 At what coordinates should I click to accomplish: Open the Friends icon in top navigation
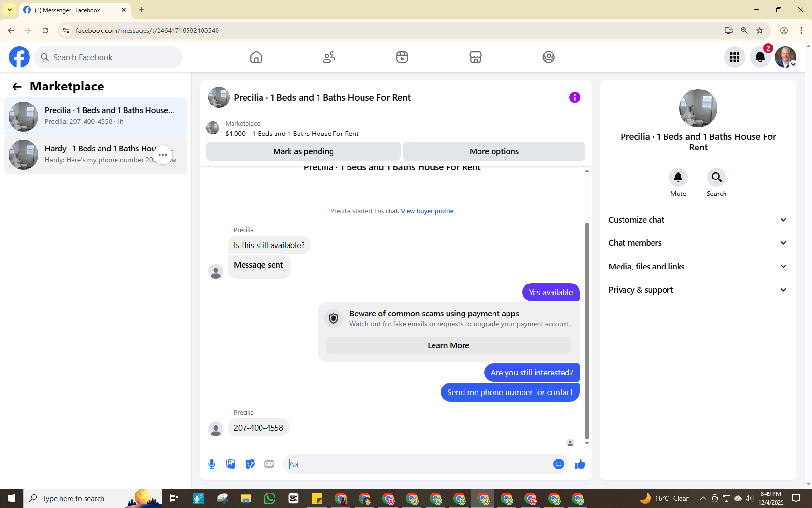click(329, 57)
